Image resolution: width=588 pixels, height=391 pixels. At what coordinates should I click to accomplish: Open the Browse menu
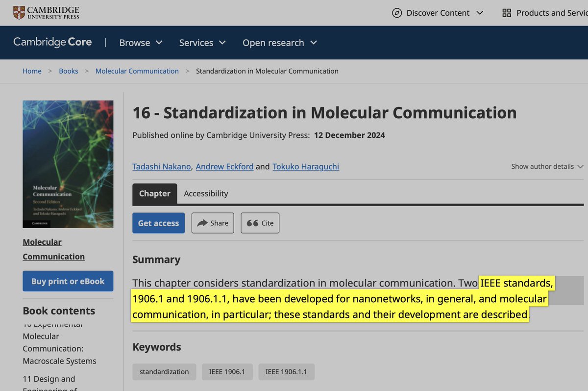tap(141, 43)
